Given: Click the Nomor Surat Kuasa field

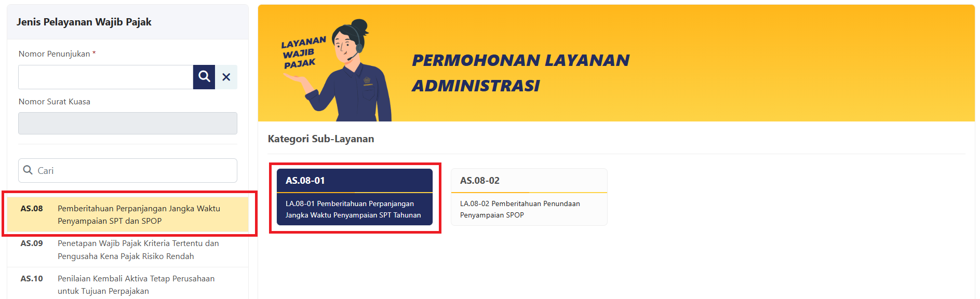Looking at the screenshot, I should [128, 123].
